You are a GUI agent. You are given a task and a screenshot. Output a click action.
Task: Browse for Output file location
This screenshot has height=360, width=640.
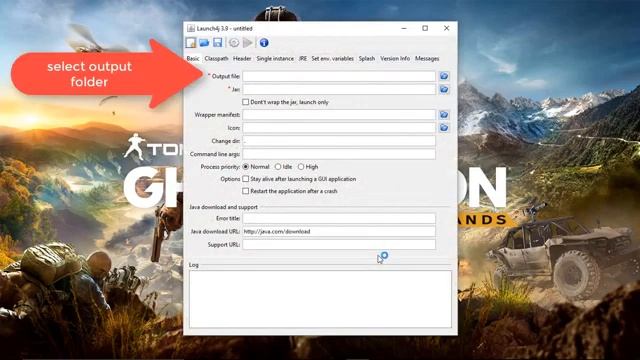click(444, 76)
